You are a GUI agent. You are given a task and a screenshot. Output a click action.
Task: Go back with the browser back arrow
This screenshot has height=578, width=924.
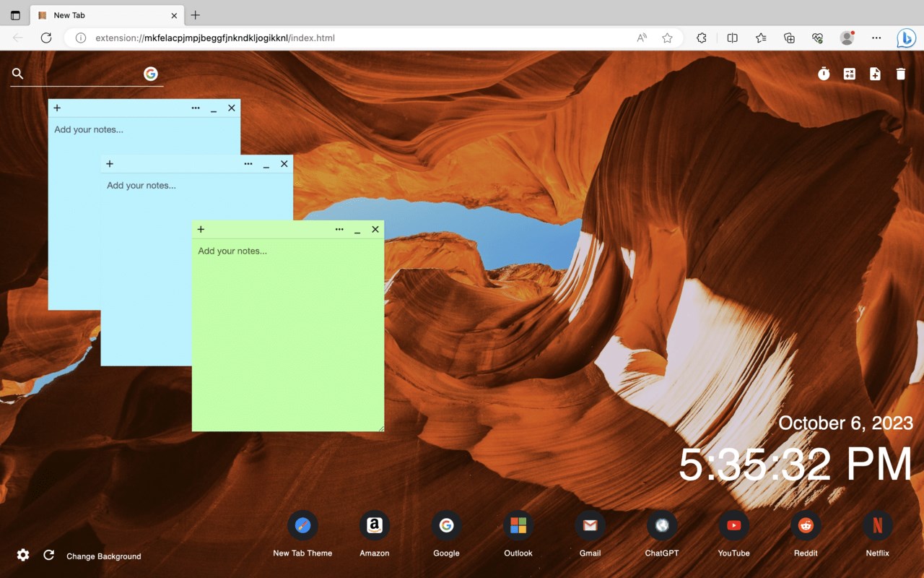click(x=18, y=38)
